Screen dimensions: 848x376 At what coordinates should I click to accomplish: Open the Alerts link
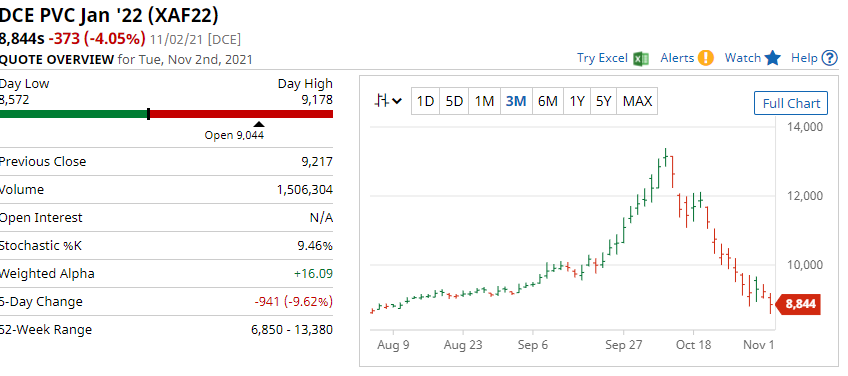pos(677,58)
